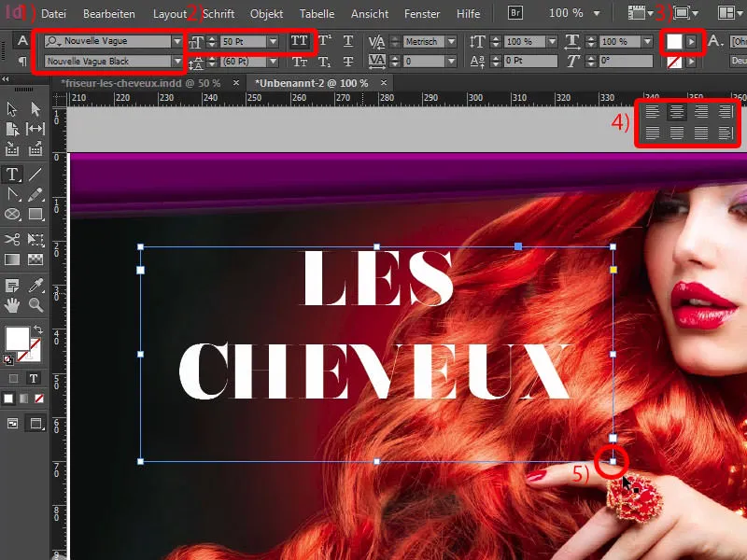Image resolution: width=747 pixels, height=560 pixels.
Task: Open the zoom level 100 % dropdown
Action: point(597,13)
